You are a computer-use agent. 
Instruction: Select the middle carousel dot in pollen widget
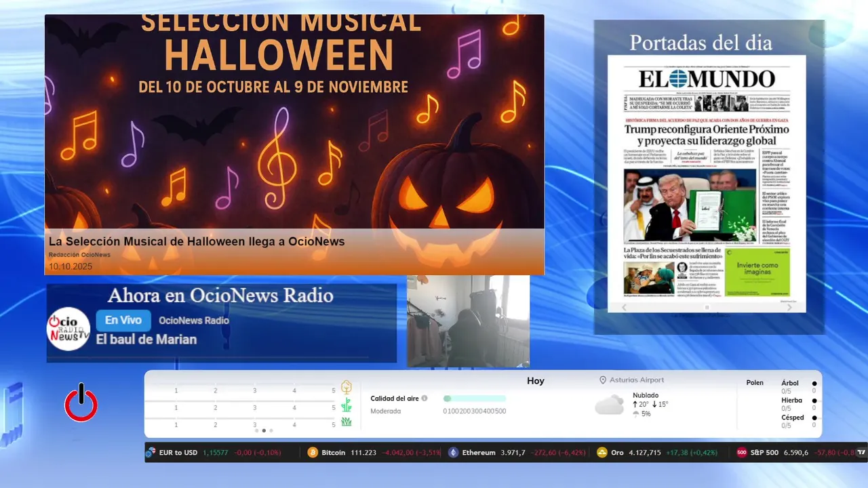point(264,430)
